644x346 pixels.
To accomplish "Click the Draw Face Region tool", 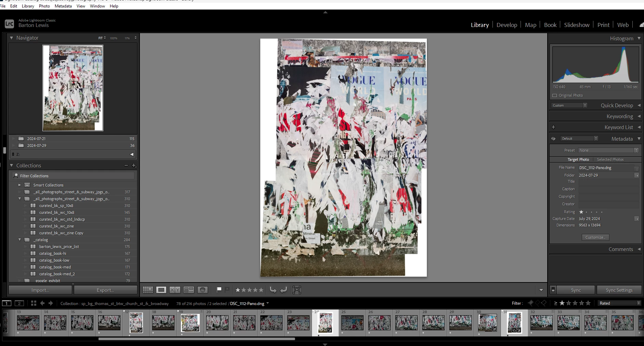I will point(297,290).
